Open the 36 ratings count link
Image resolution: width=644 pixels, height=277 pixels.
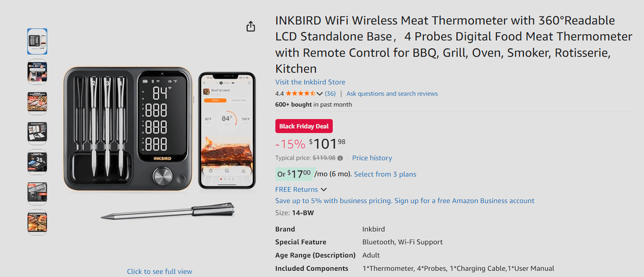pyautogui.click(x=330, y=94)
